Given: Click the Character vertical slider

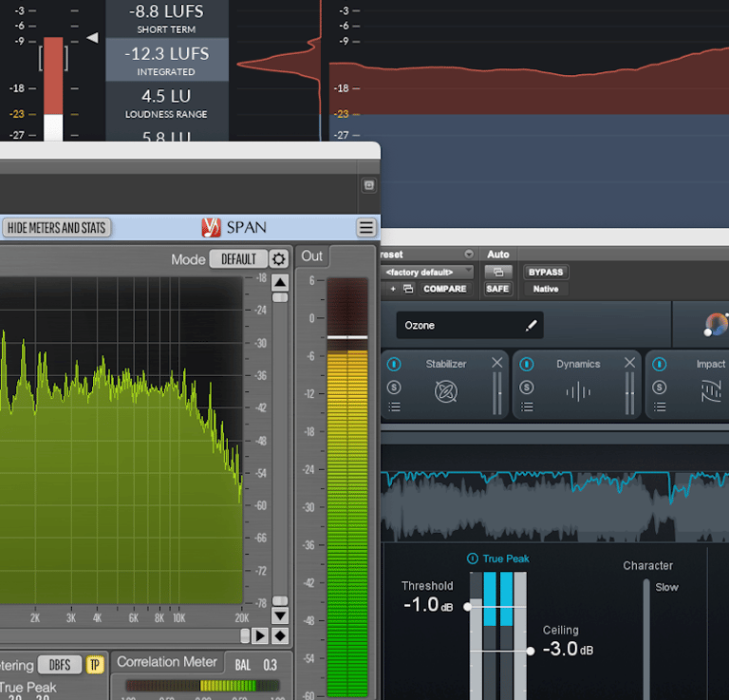Looking at the screenshot, I should [646, 638].
